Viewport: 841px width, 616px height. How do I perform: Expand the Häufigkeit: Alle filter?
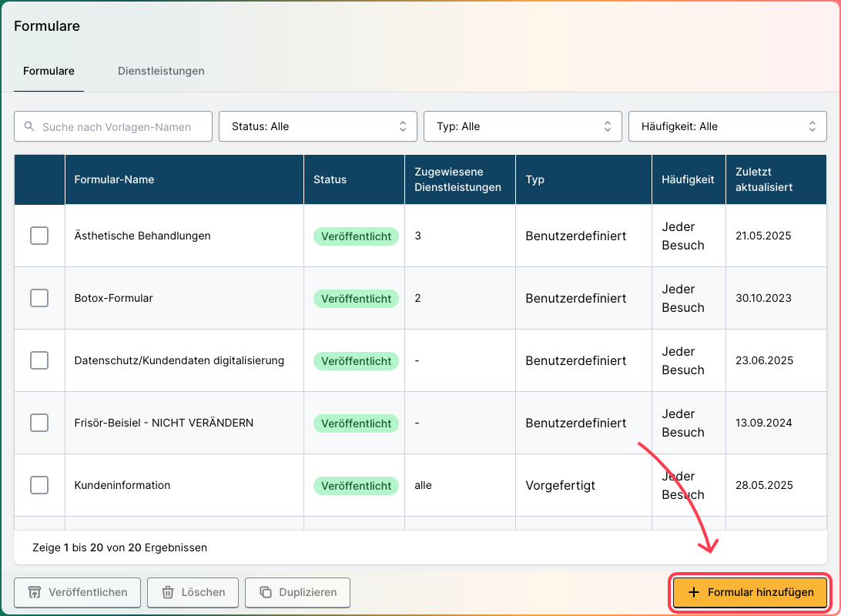coord(727,126)
